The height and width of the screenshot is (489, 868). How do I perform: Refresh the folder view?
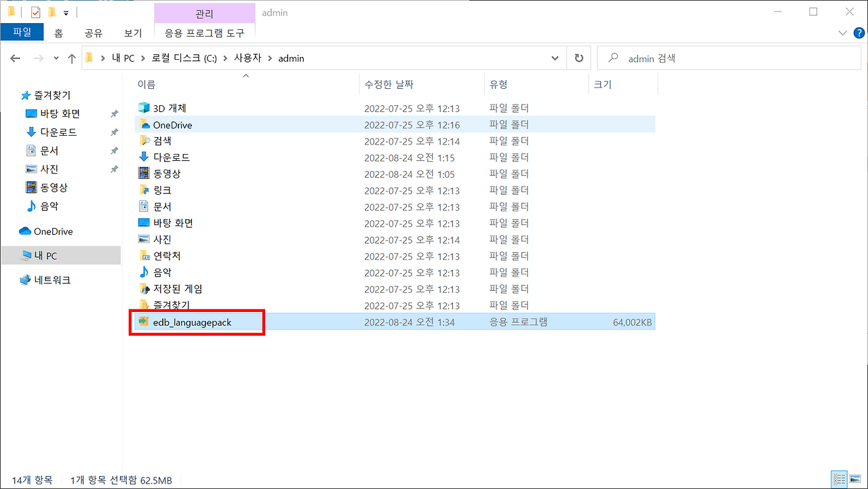pyautogui.click(x=578, y=58)
